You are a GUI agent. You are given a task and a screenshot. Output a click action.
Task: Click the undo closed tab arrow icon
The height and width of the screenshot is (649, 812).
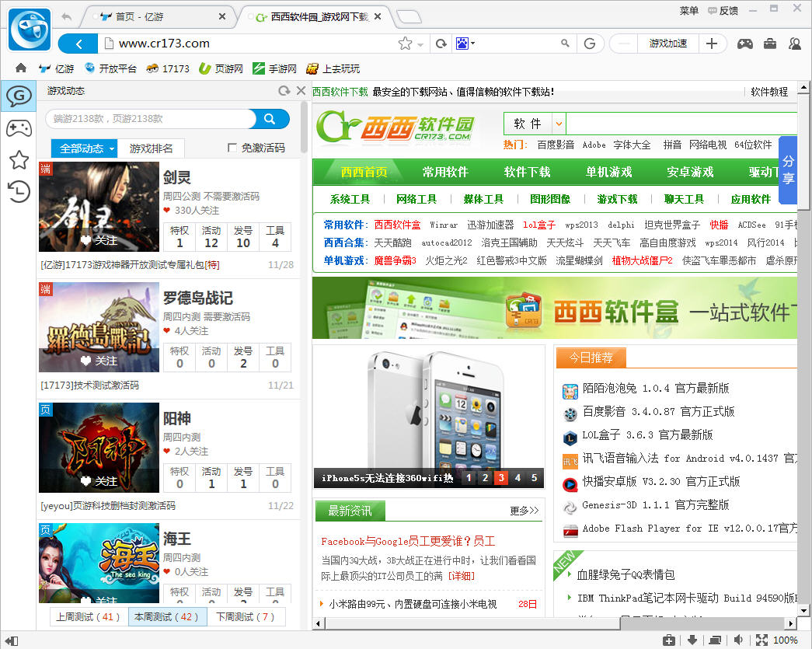pos(66,17)
